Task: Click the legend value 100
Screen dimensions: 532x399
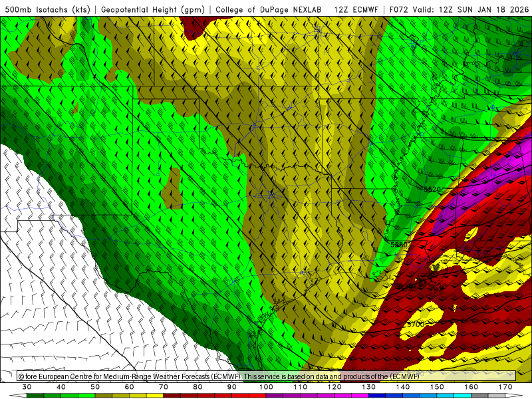Action: coord(266,387)
